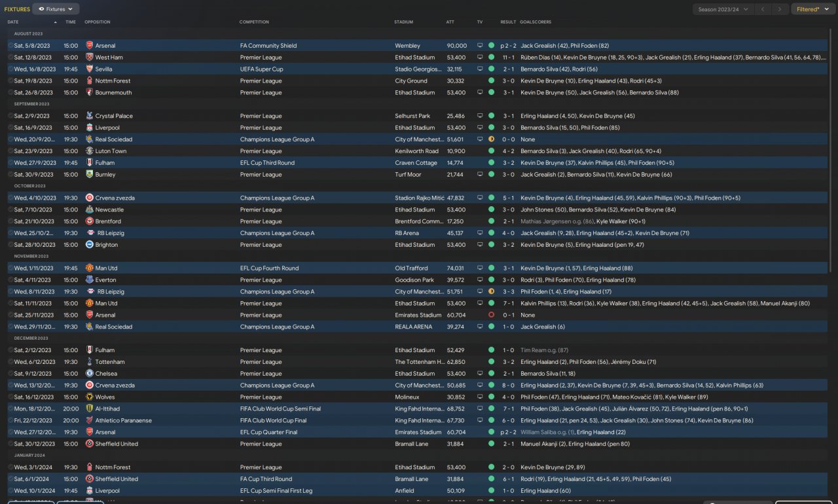Click the West Ham club badge

click(89, 58)
